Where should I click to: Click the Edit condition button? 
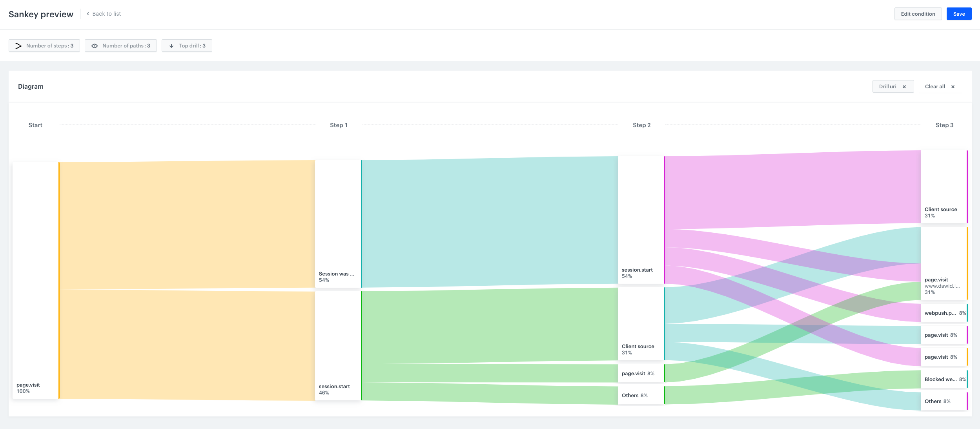coord(918,13)
